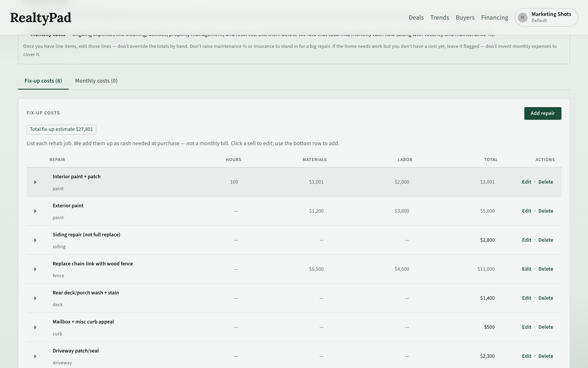
Task: Expand the Mailbox + misc curb appeal row
Action: tap(35, 327)
